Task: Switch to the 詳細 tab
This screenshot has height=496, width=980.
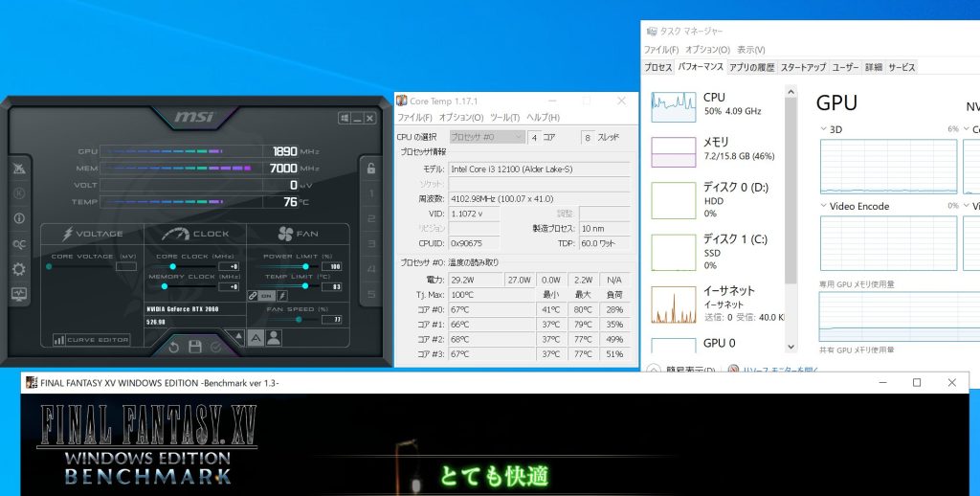Action: (873, 67)
